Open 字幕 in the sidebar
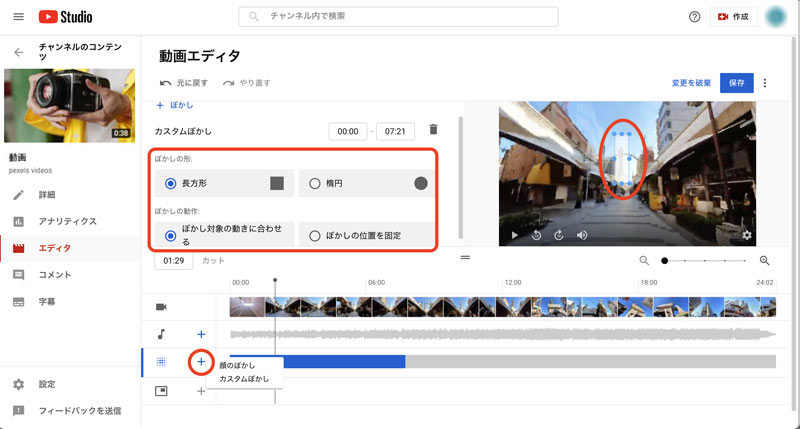 [47, 302]
